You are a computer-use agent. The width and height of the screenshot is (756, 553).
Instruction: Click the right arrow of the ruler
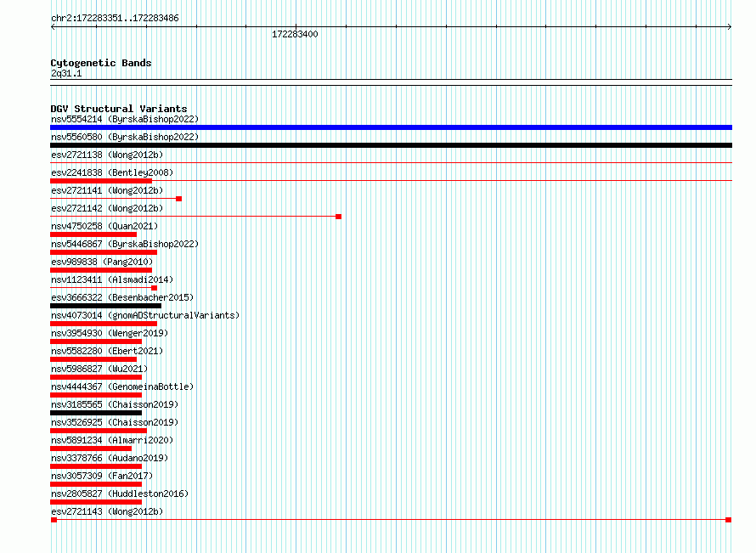[x=730, y=27]
